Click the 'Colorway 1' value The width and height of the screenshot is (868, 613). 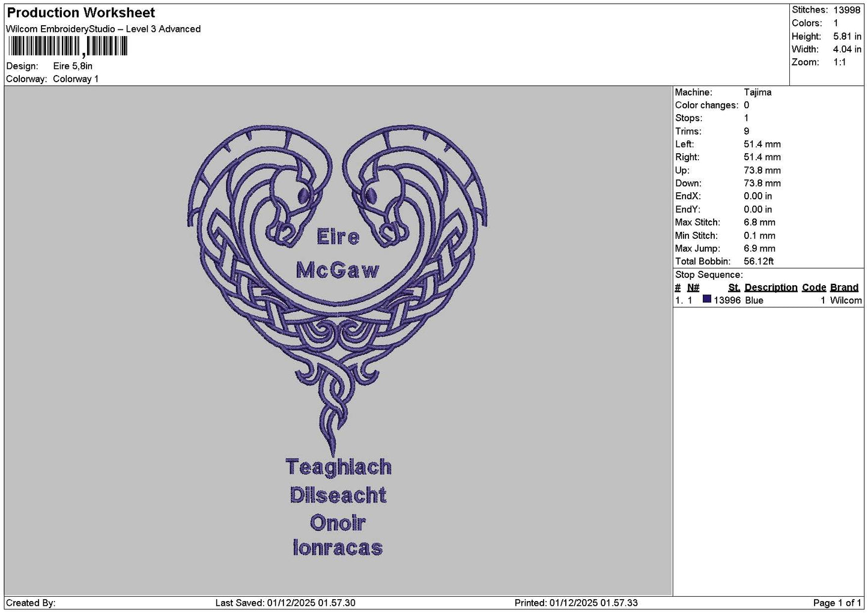point(76,79)
